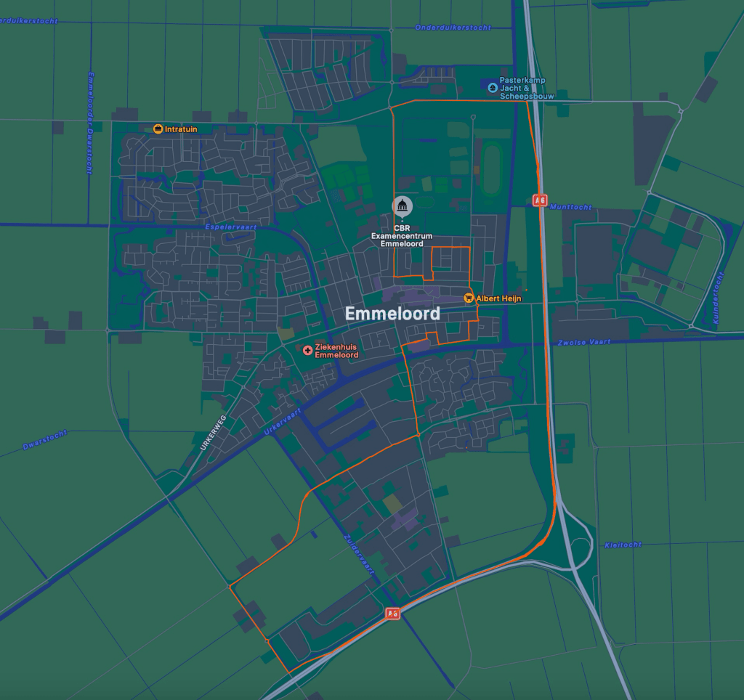Image resolution: width=744 pixels, height=700 pixels.
Task: Click the URKERWEG road label
Action: click(213, 433)
